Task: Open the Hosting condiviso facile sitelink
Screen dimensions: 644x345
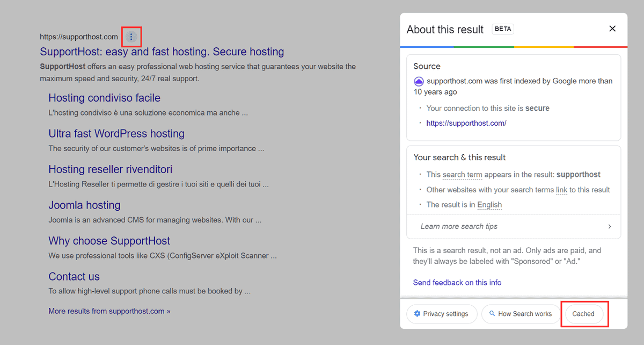Action: 104,98
